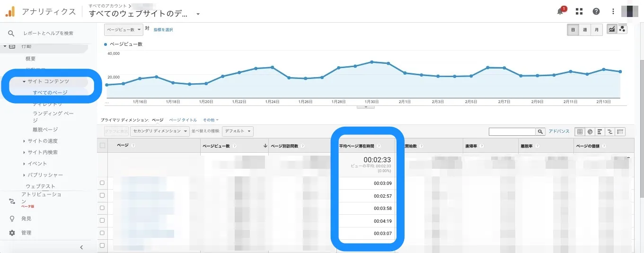This screenshot has height=253, width=644.
Task: Tick the checkbox in the 00:03:09 row
Action: pos(103,183)
